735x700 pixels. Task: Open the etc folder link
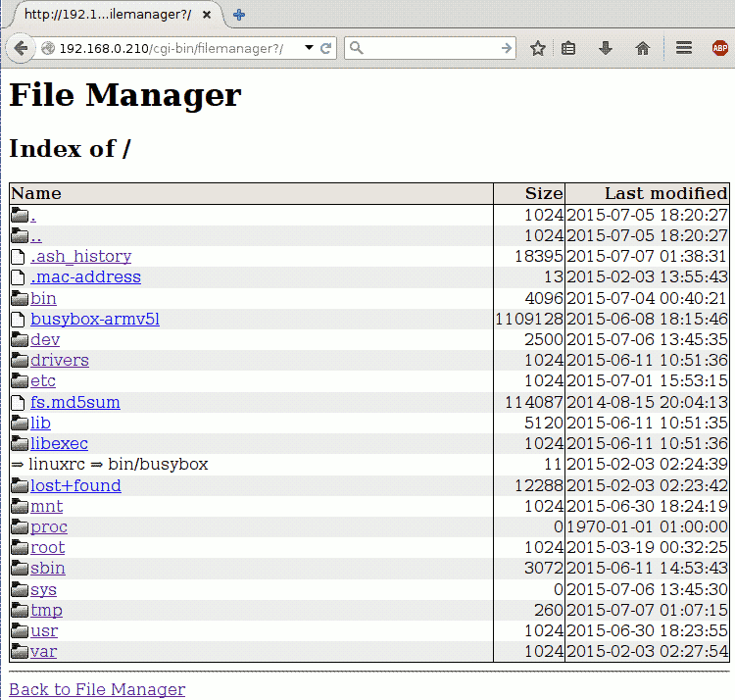click(43, 380)
